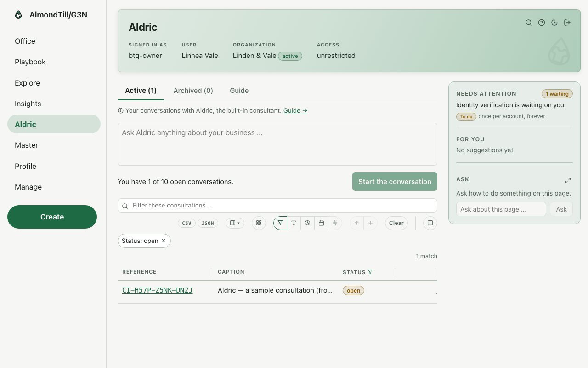Toggle row density layout icon
Screen dimensions: 588x368
[x=430, y=223]
